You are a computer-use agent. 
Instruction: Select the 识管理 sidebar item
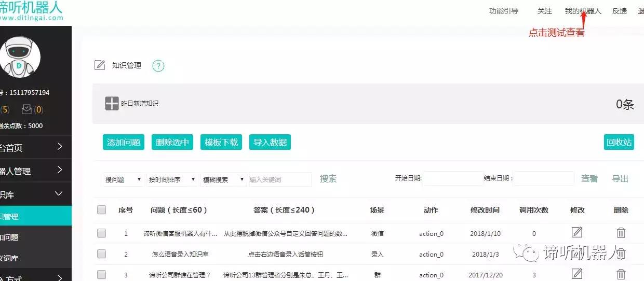click(x=36, y=216)
